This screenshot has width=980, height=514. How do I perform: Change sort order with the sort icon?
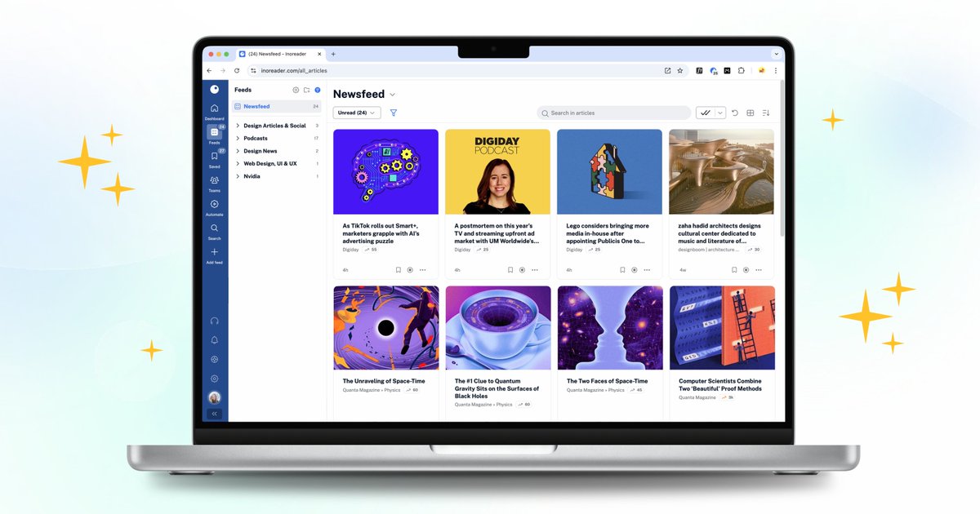tap(766, 113)
